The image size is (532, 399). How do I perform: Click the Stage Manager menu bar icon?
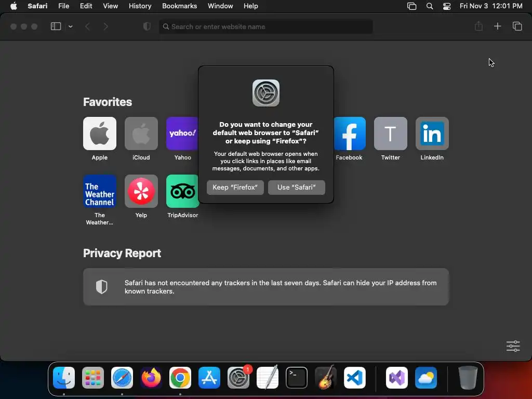(x=411, y=6)
